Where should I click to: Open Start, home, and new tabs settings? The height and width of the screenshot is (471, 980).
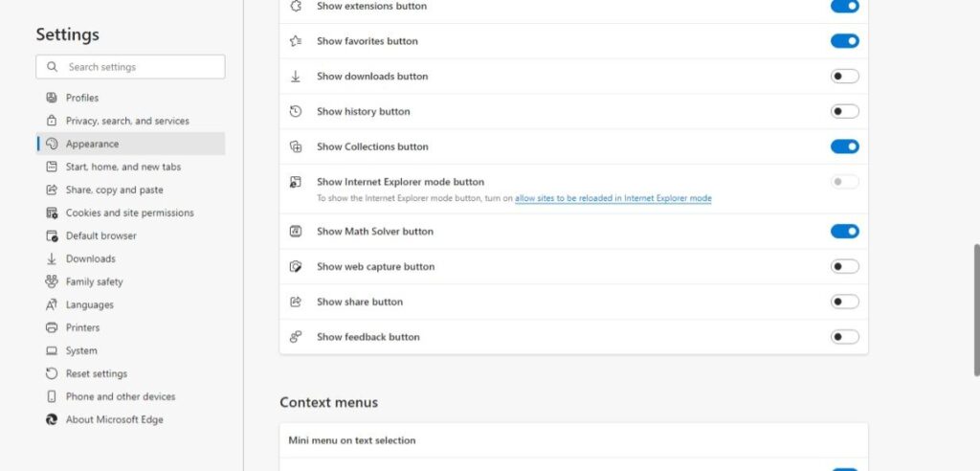122,167
